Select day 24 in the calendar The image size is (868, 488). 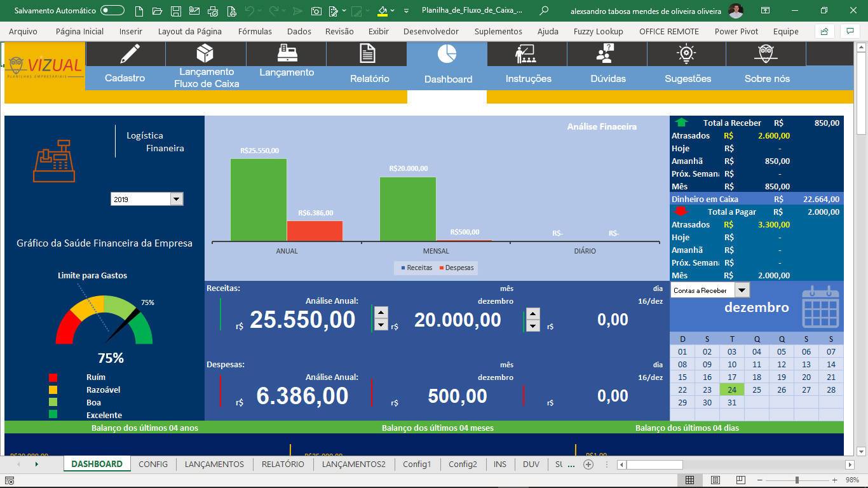tap(732, 390)
